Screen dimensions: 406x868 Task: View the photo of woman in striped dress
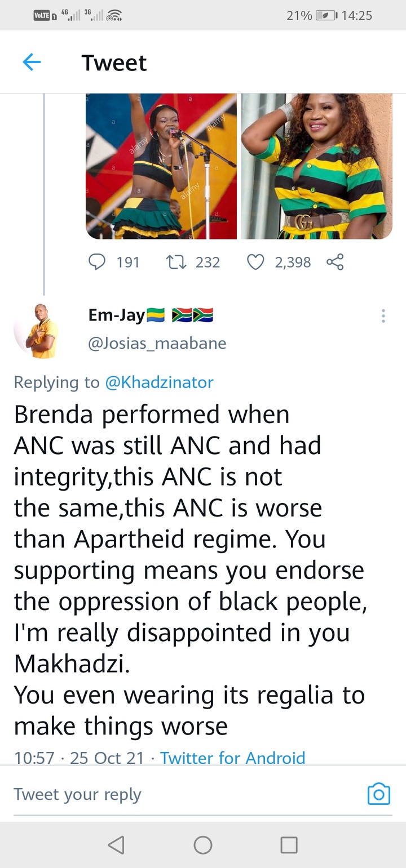click(317, 166)
